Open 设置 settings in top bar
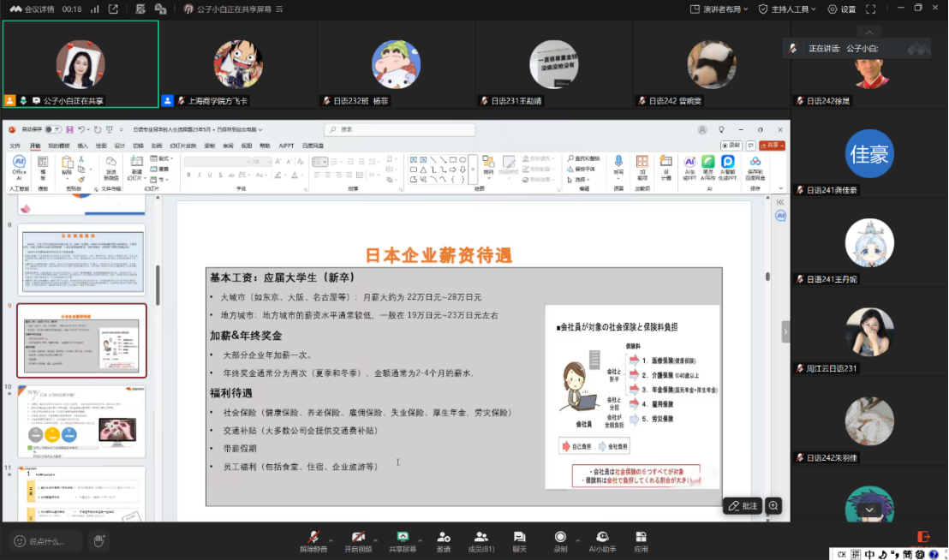This screenshot has height=560, width=949. [x=841, y=9]
